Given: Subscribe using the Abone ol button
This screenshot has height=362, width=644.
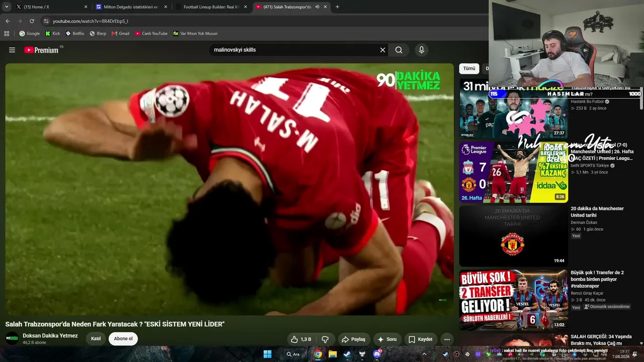Looking at the screenshot, I should point(123,339).
